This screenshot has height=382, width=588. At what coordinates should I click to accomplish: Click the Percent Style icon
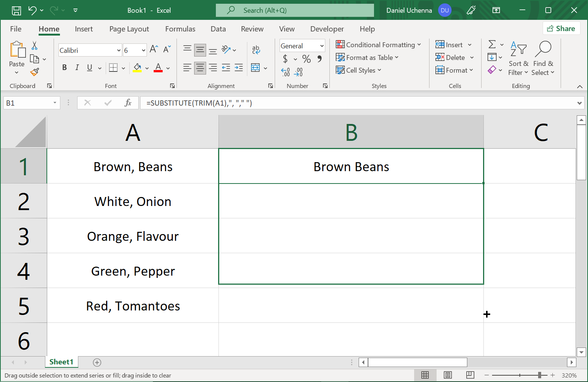(306, 59)
